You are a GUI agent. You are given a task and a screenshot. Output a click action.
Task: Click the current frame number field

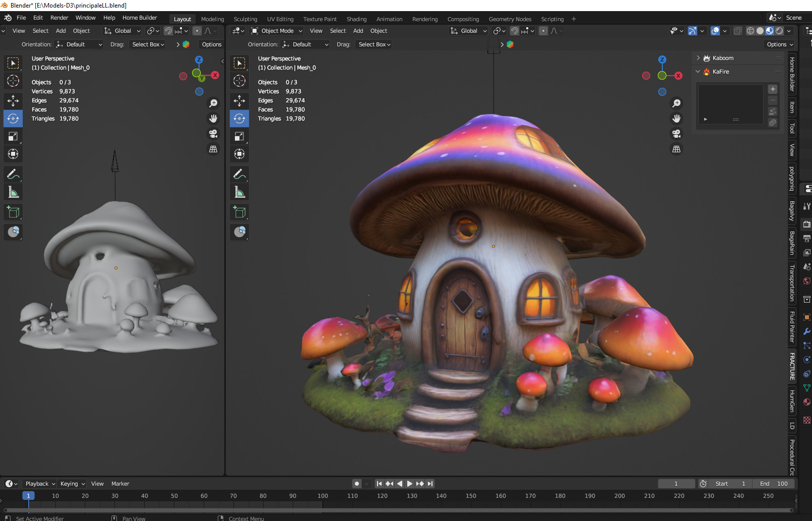point(676,484)
